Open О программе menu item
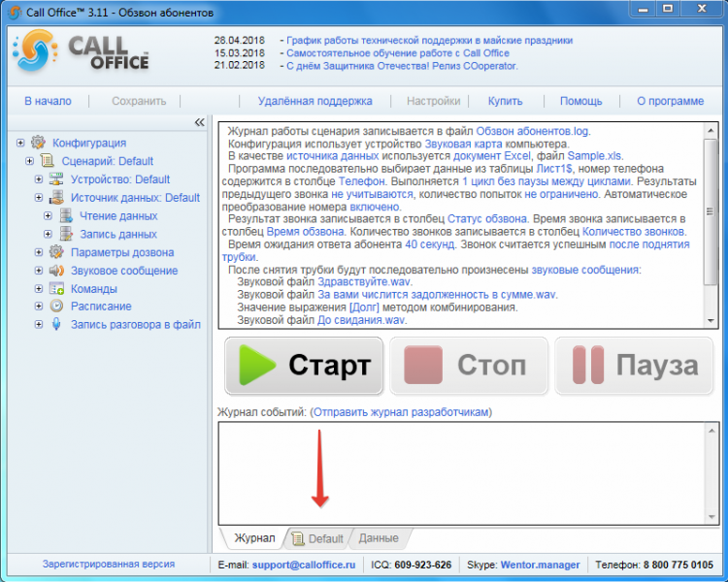Image resolution: width=728 pixels, height=582 pixels. [671, 101]
